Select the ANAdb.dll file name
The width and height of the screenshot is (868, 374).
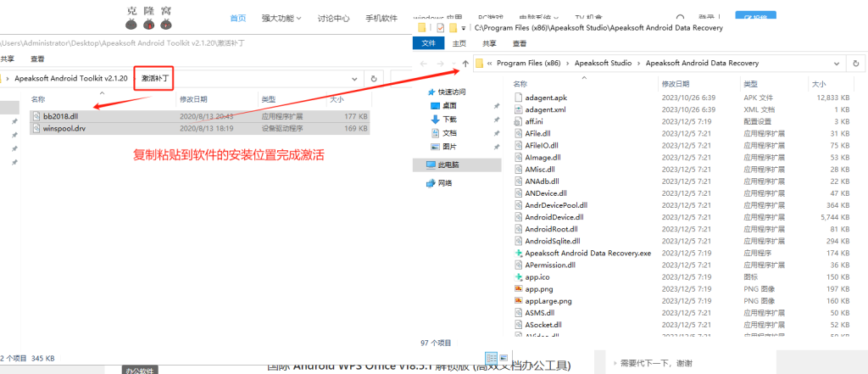(x=542, y=181)
